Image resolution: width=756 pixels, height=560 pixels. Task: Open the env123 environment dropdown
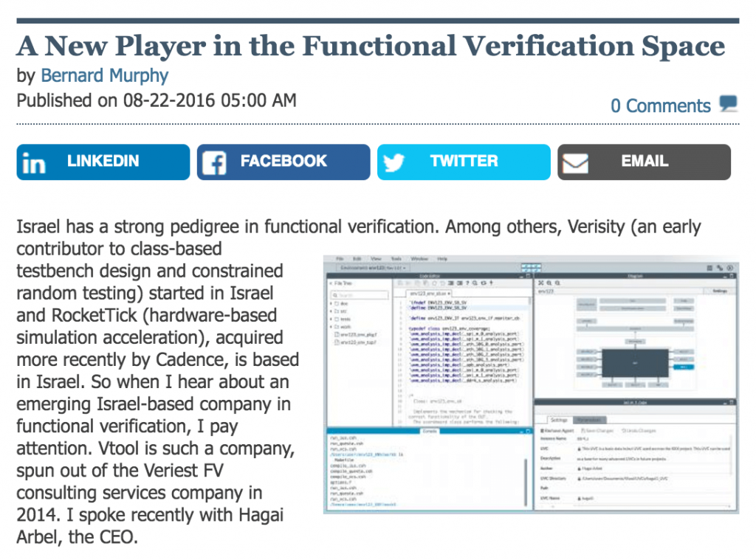tap(404, 268)
